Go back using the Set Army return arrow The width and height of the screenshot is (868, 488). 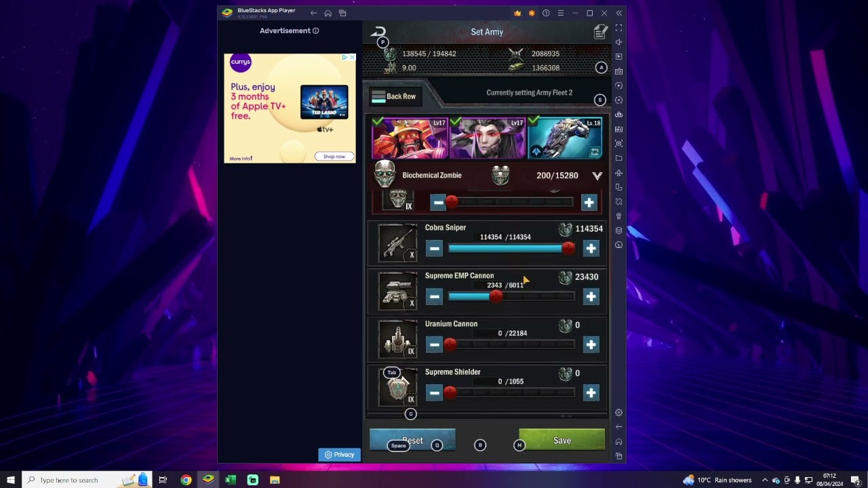[378, 31]
